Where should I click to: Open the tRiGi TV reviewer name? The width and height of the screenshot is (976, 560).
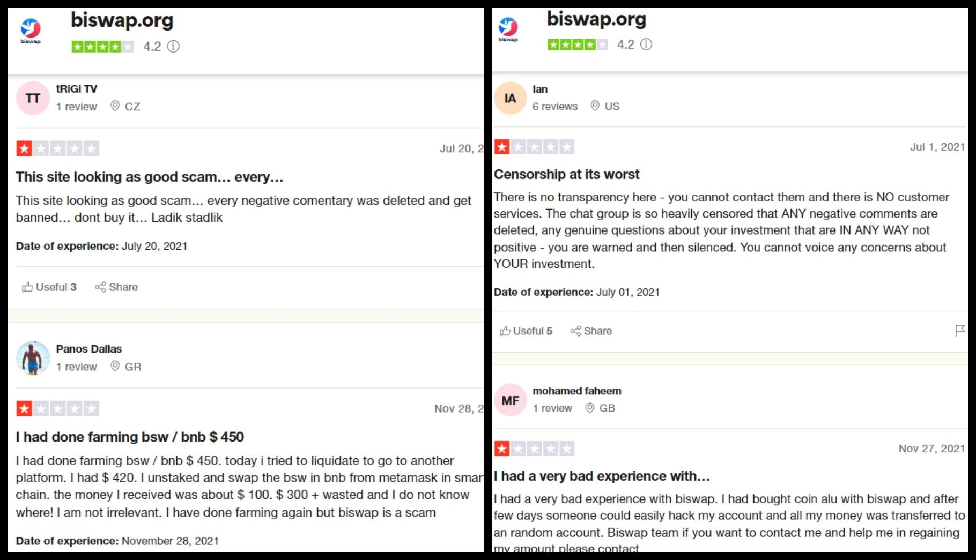point(77,89)
